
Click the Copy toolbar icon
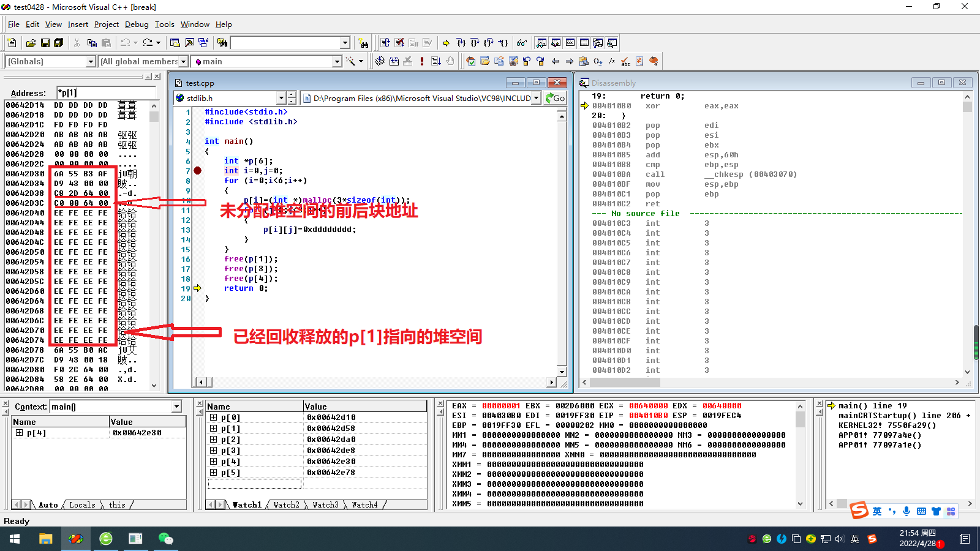click(92, 43)
